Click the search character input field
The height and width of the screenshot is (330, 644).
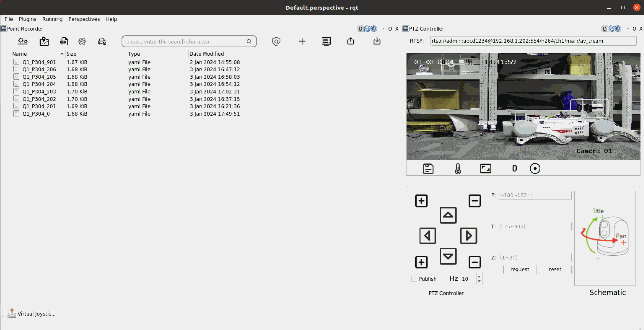185,42
